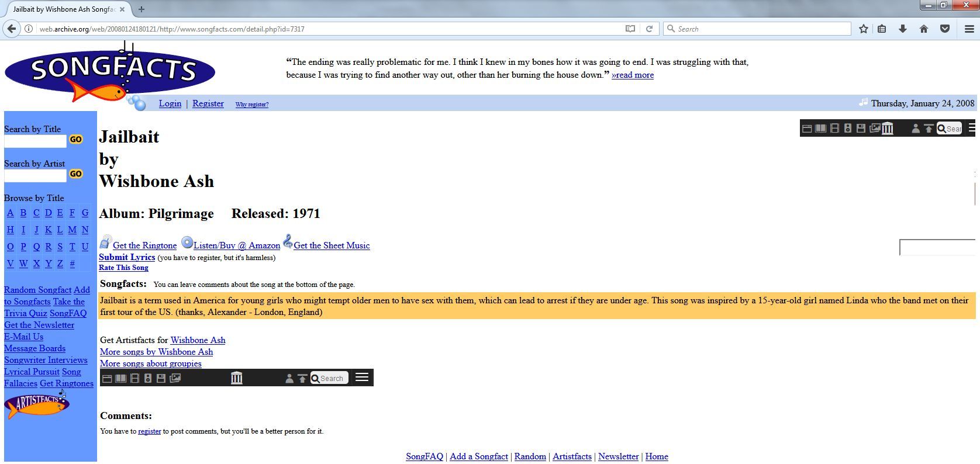
Task: Click the user profile icon in lower Archive toolbar
Action: [289, 379]
